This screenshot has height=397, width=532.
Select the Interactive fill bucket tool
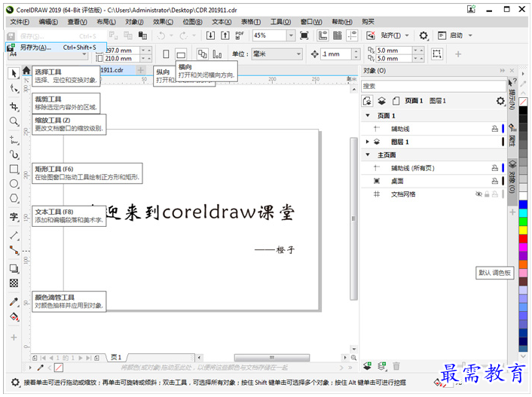tap(14, 316)
